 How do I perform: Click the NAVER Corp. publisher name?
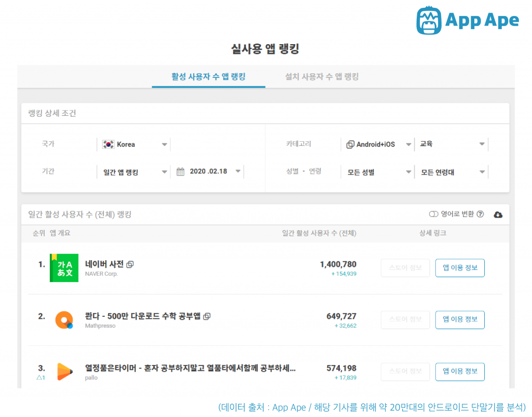[101, 274]
